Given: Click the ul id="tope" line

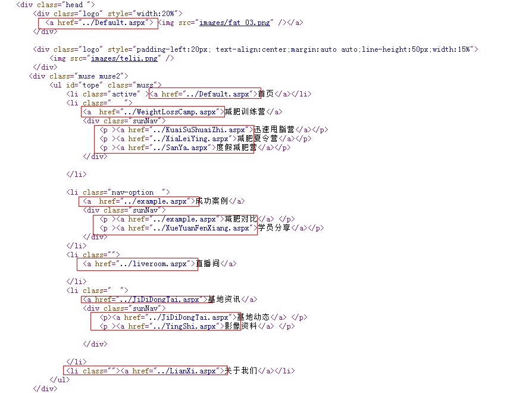Looking at the screenshot, I should click(x=105, y=85).
